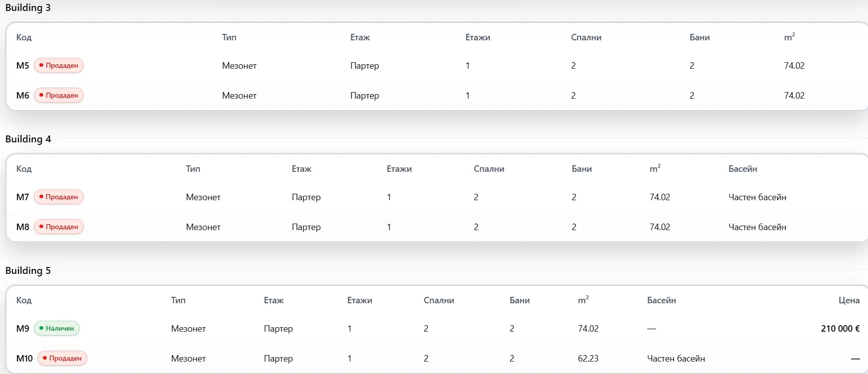Open the M10 unit code
Image resolution: width=868 pixels, height=374 pixels.
(24, 358)
